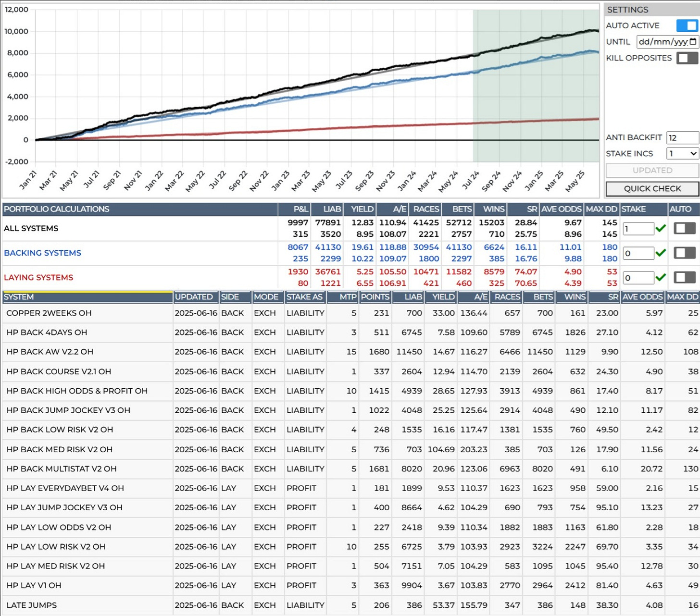The image size is (700, 616).
Task: Select the HP LAY EVERYDAYBET V4 OH system
Action: tap(65, 488)
